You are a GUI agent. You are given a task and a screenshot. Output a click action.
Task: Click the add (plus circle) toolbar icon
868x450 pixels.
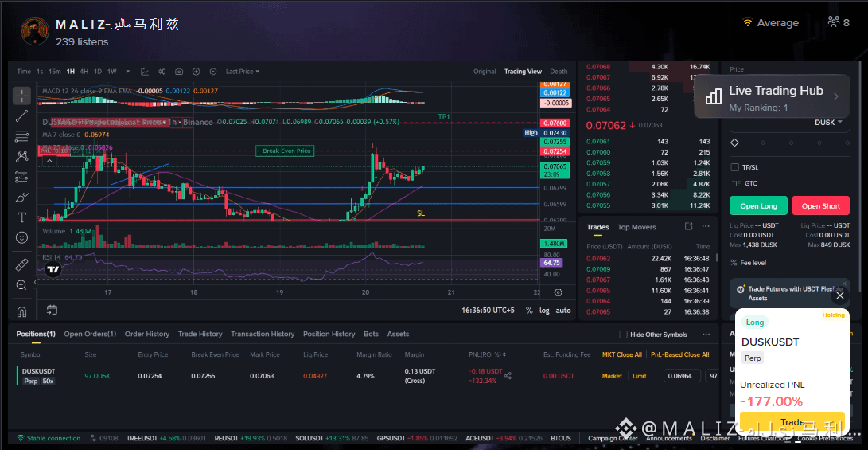(x=196, y=72)
